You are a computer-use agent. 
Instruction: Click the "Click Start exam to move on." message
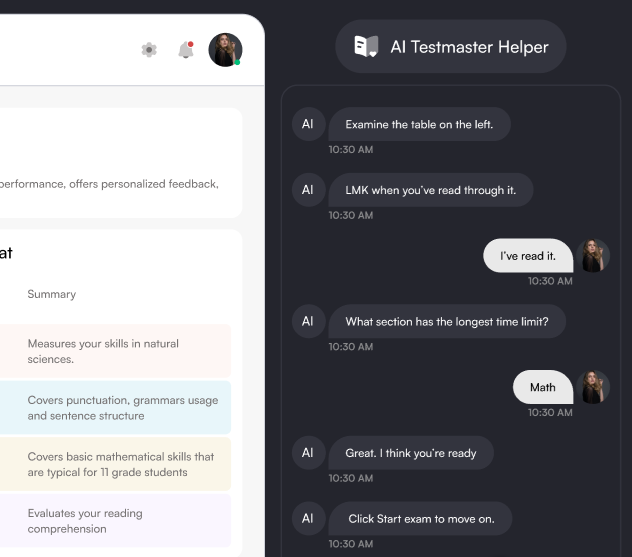pyautogui.click(x=421, y=519)
